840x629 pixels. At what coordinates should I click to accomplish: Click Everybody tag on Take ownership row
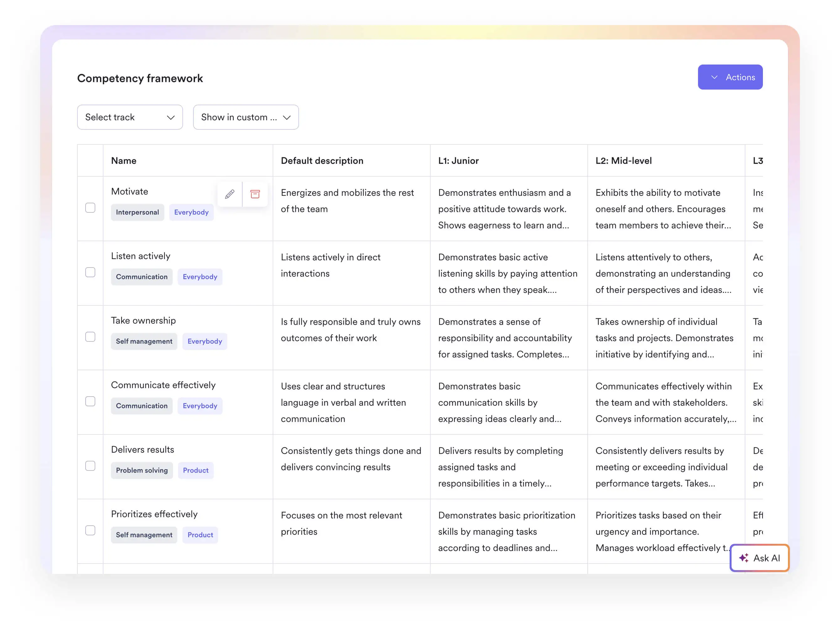pos(205,341)
